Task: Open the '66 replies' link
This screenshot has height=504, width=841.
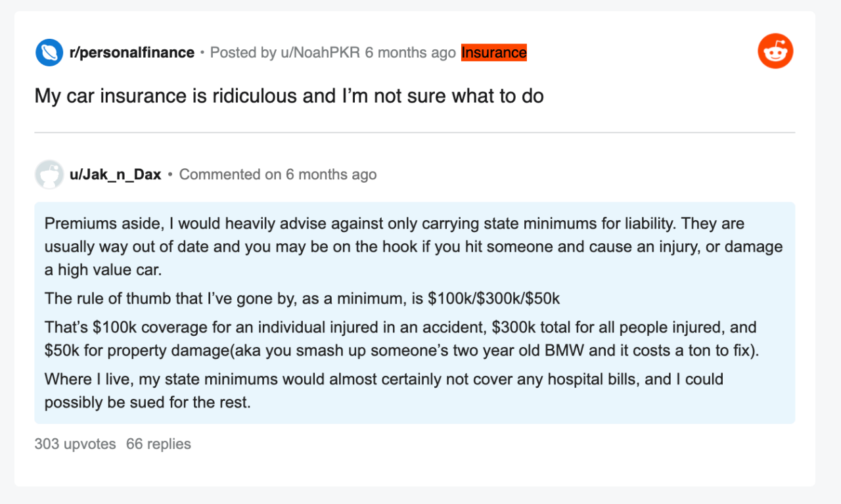Action: [x=158, y=444]
